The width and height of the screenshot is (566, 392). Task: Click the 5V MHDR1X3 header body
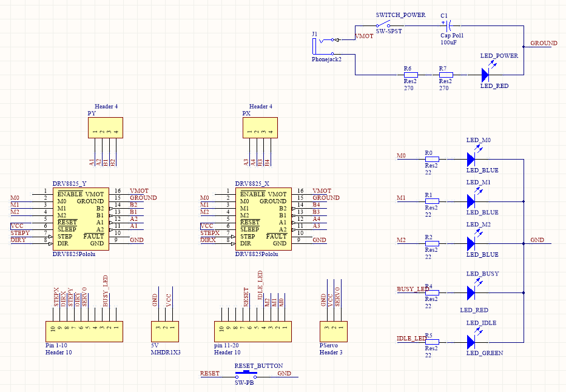[x=166, y=331]
